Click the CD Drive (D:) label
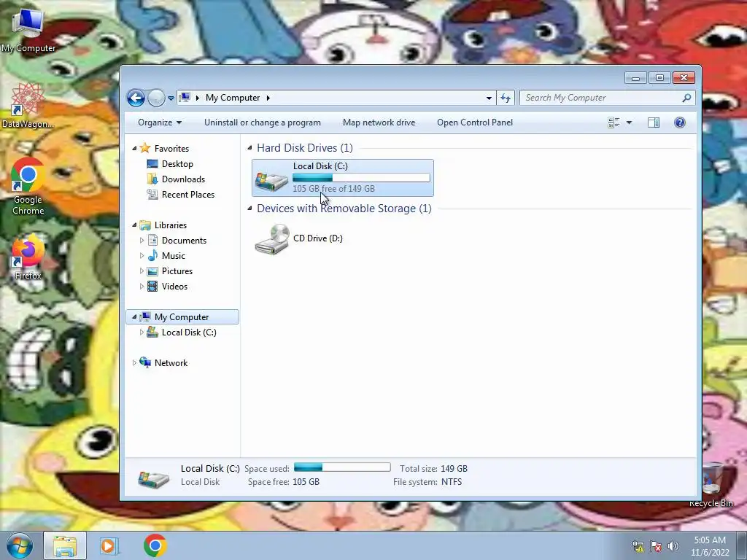Image resolution: width=747 pixels, height=560 pixels. [x=318, y=238]
